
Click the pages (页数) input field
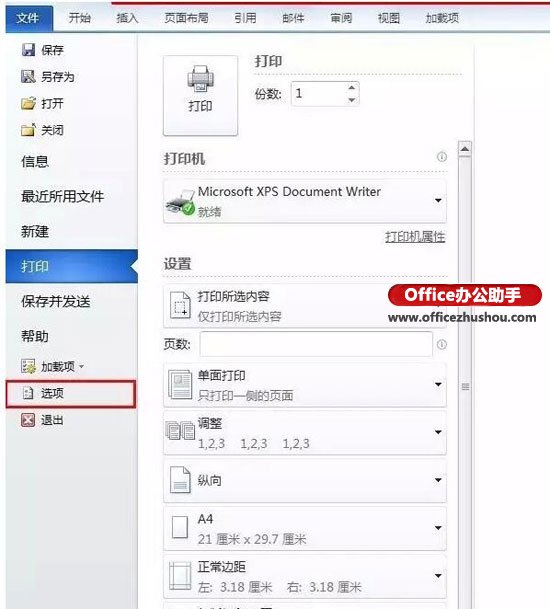[x=316, y=344]
